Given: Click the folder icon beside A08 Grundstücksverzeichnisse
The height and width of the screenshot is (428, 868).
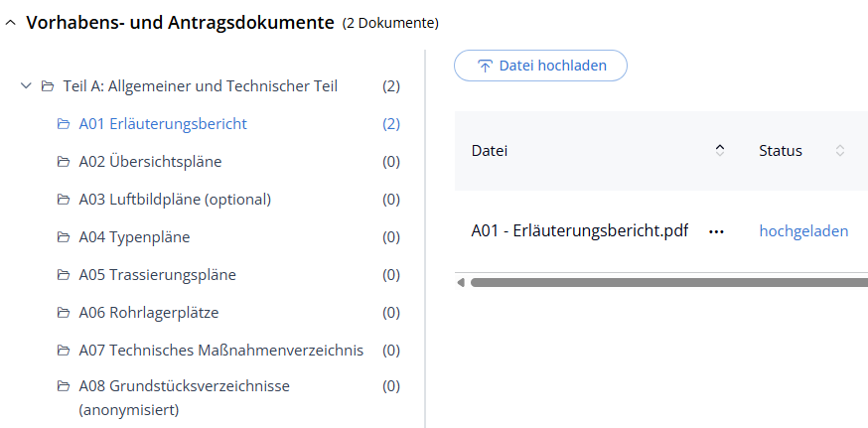Looking at the screenshot, I should [64, 386].
